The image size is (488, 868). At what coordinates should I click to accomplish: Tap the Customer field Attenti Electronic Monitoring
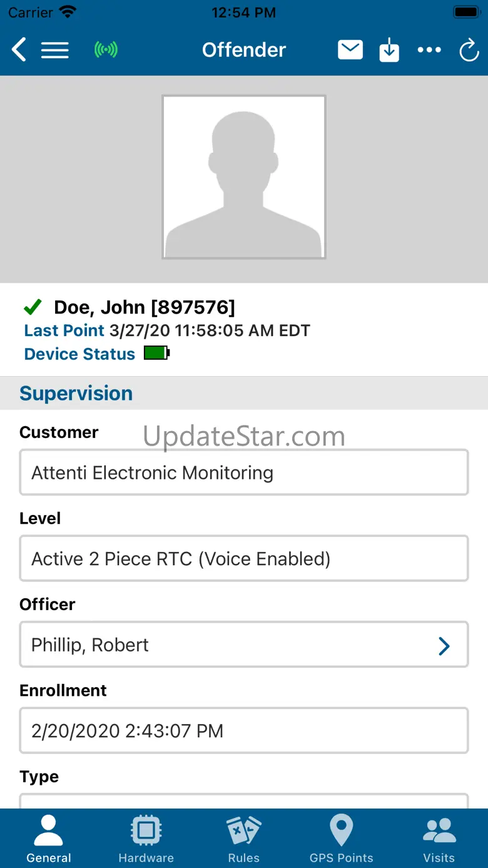[x=244, y=473]
